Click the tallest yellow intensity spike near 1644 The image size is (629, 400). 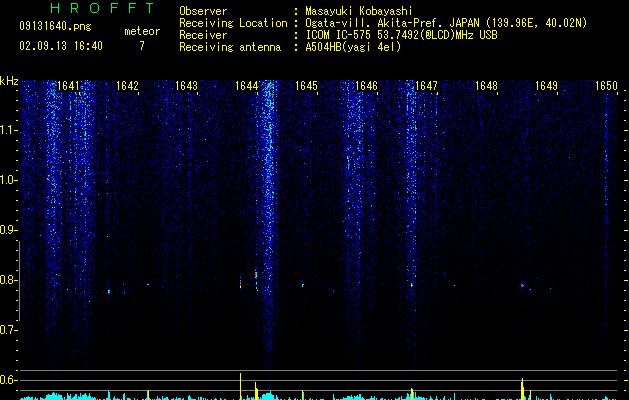240,386
